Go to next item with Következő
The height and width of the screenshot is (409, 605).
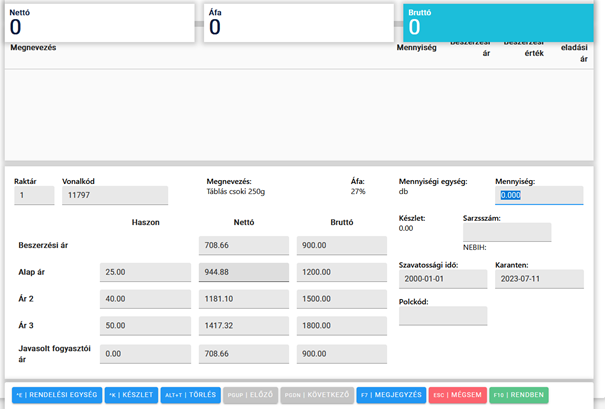(x=317, y=395)
